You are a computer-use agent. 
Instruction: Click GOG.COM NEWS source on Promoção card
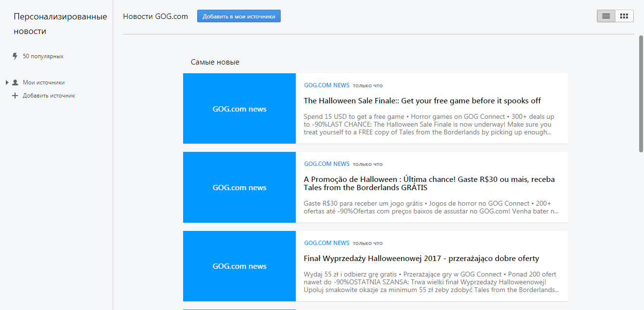point(327,164)
